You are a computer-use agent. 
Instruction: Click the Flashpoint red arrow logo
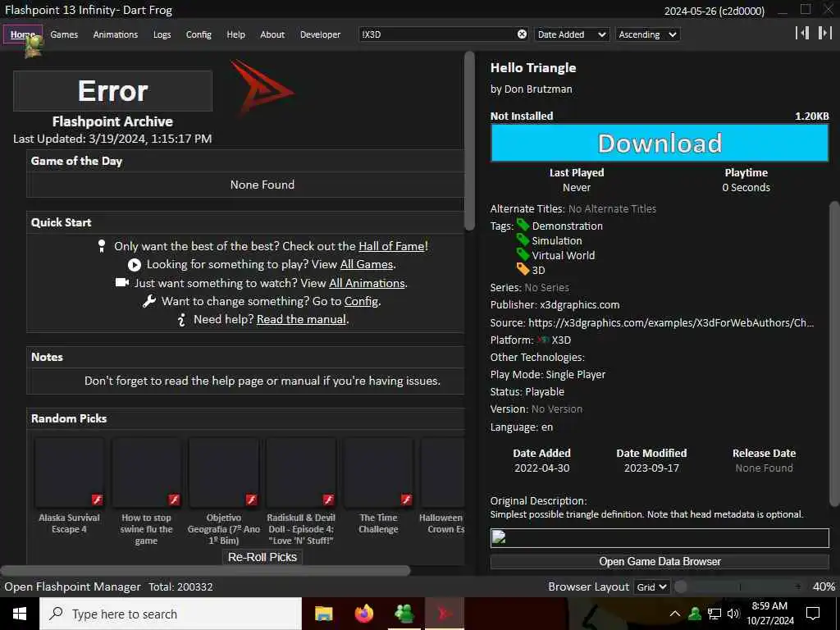point(262,88)
